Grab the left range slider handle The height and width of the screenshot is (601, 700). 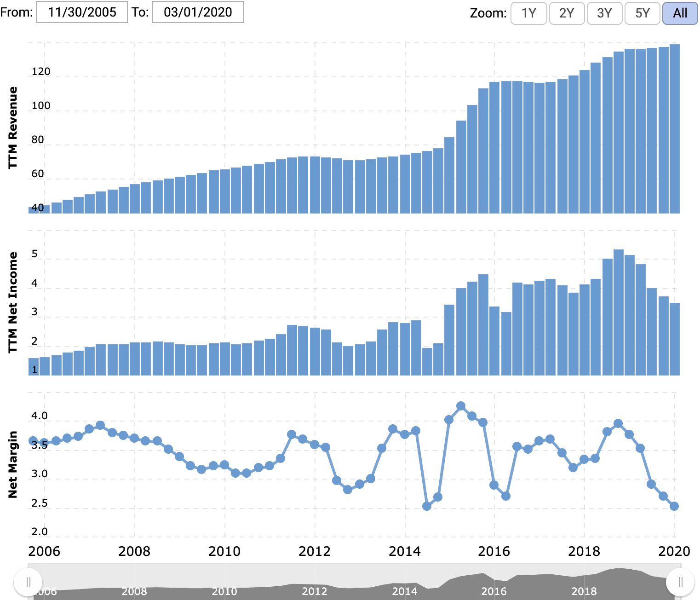tap(29, 582)
